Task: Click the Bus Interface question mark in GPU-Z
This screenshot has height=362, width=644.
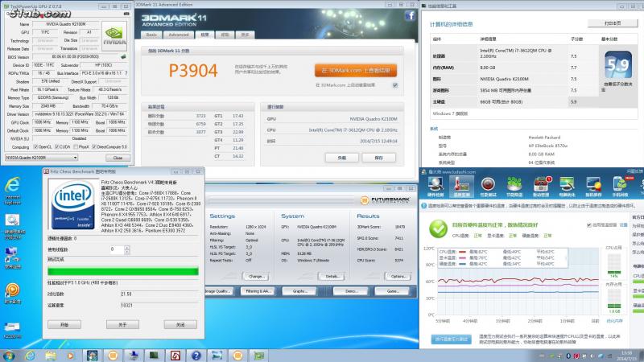Action: tap(126, 73)
